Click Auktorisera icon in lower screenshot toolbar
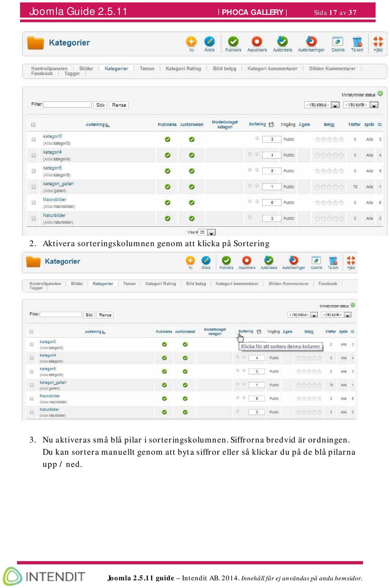 pos(269,260)
